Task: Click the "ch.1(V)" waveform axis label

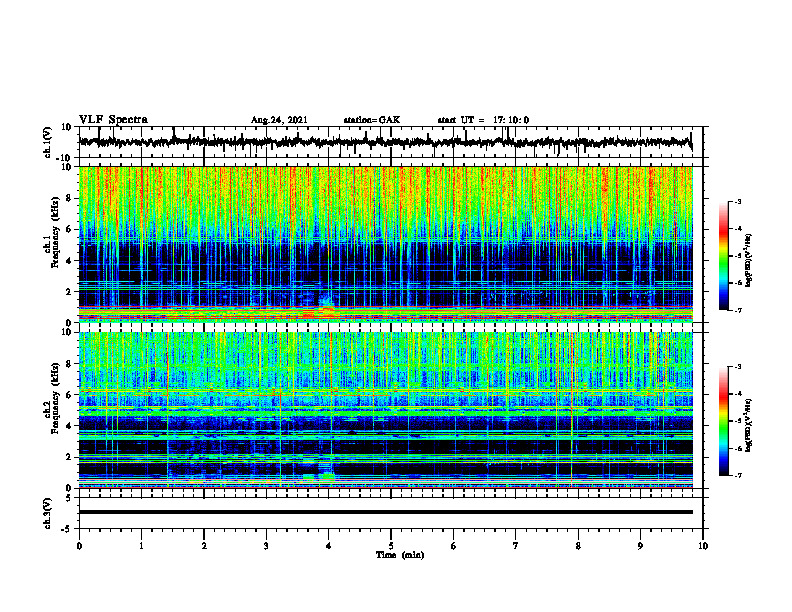Action: pyautogui.click(x=48, y=142)
